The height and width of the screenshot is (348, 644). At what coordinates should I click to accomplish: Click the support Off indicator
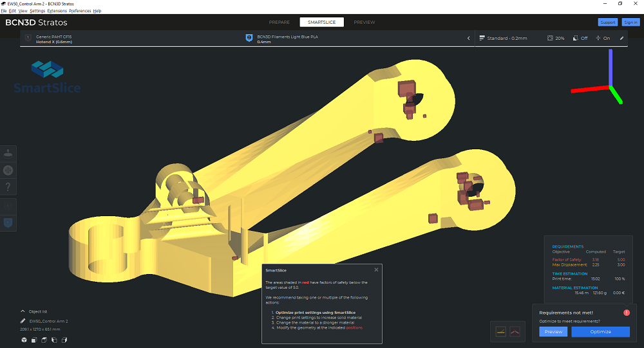580,38
